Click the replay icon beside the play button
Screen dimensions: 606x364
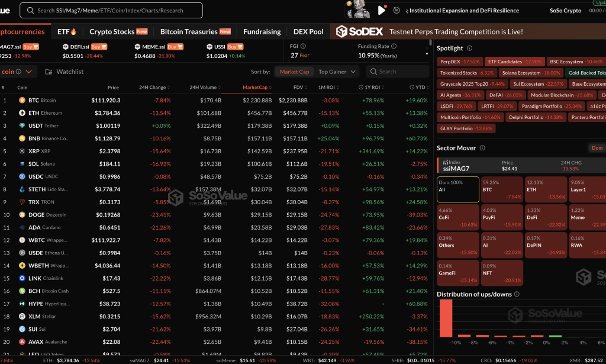pyautogui.click(x=397, y=11)
